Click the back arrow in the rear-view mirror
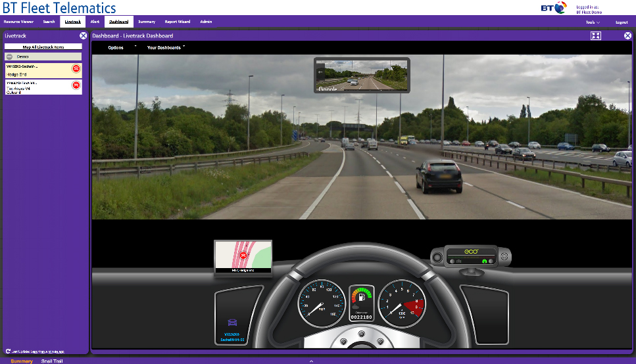The height and width of the screenshot is (364, 636). [320, 72]
